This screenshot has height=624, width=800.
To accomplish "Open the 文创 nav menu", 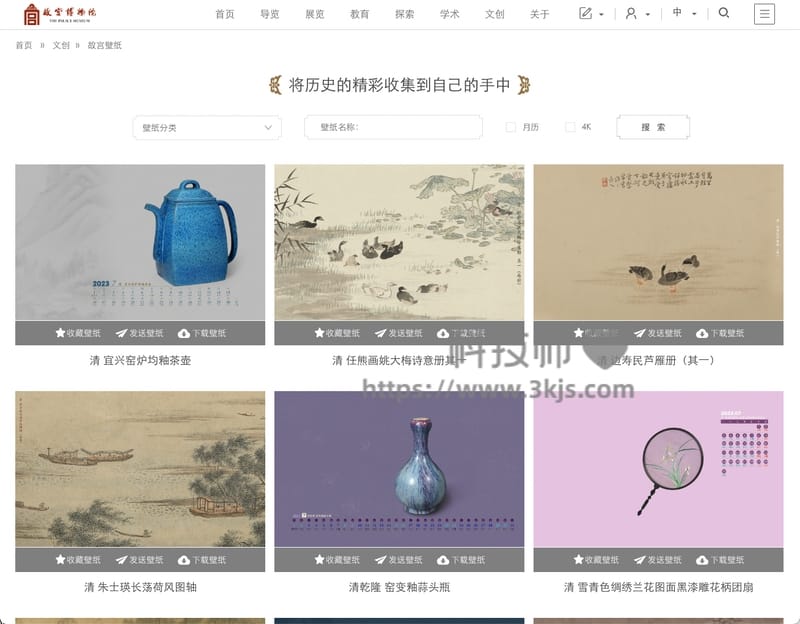I will [494, 14].
